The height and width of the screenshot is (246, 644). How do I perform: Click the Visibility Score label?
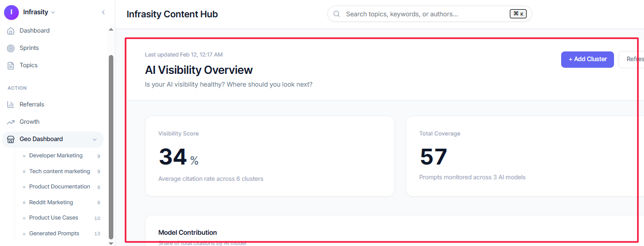tap(178, 134)
